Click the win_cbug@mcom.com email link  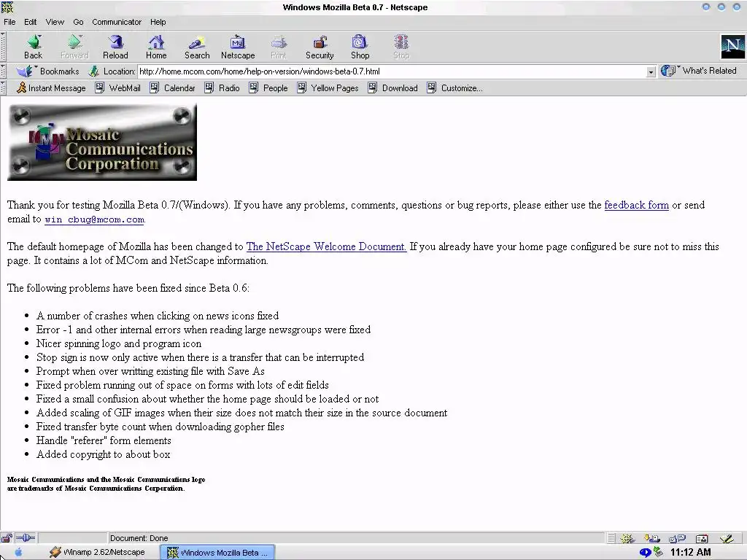(x=94, y=219)
